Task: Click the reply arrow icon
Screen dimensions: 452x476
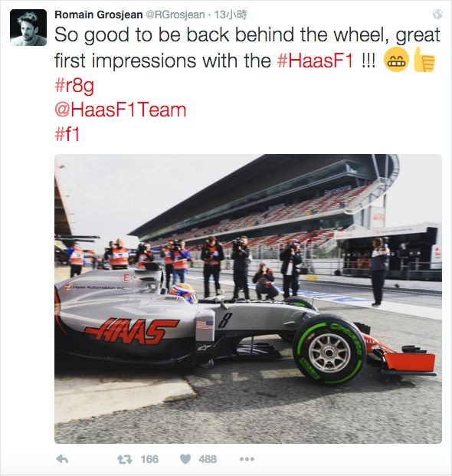Action: pos(62,459)
